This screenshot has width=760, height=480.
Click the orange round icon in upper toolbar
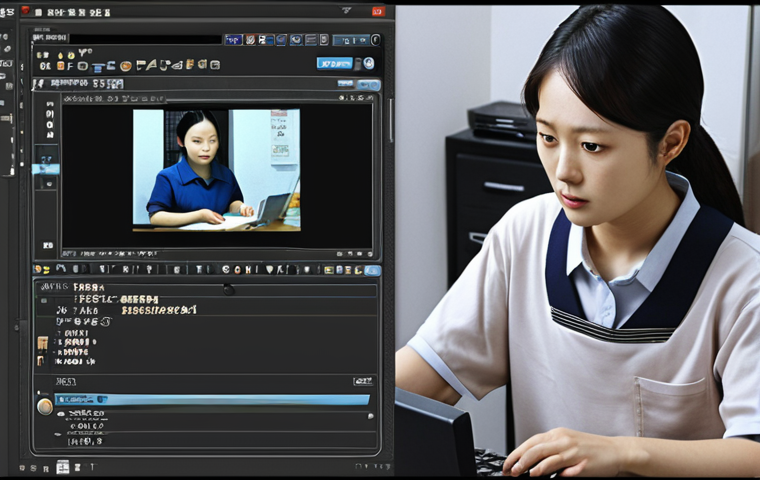[x=126, y=66]
